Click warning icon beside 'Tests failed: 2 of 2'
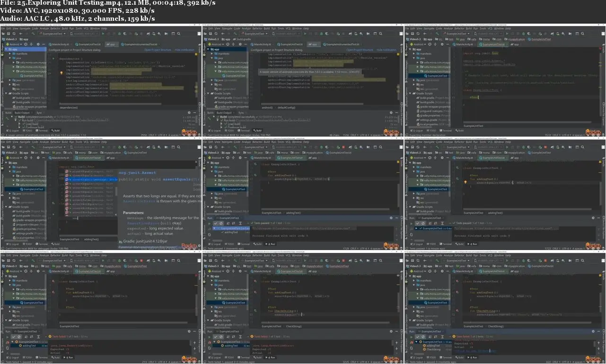This screenshot has height=364, width=606. coord(454,336)
